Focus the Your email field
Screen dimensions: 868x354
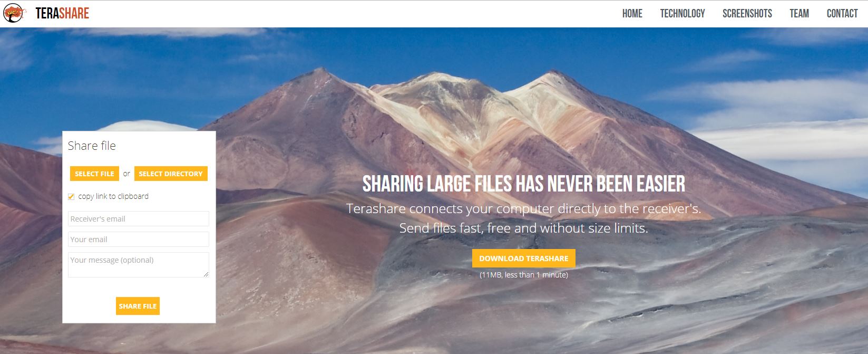tap(139, 240)
